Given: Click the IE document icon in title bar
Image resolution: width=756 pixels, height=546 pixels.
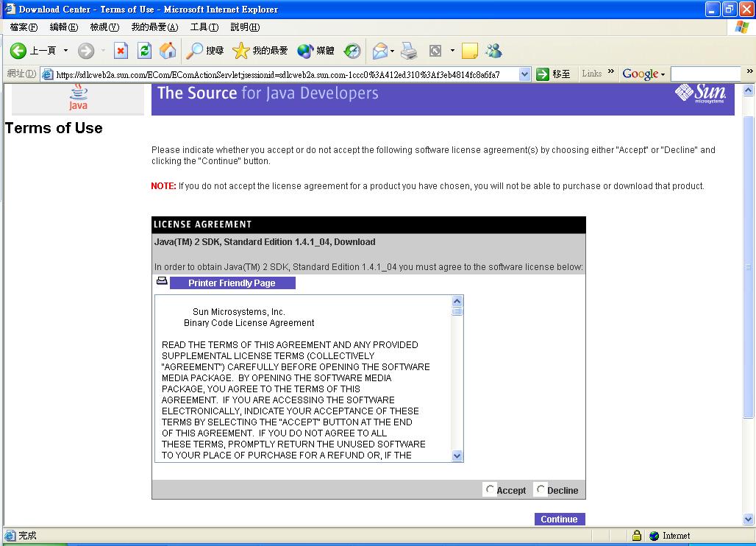Looking at the screenshot, I should click(10, 9).
